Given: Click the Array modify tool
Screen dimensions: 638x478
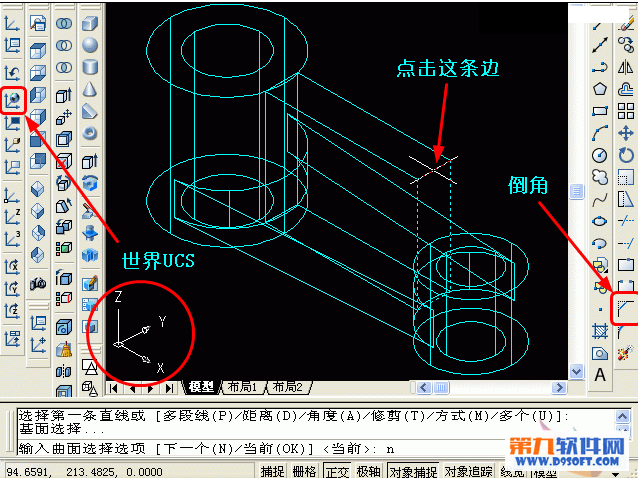Looking at the screenshot, I should tap(626, 111).
